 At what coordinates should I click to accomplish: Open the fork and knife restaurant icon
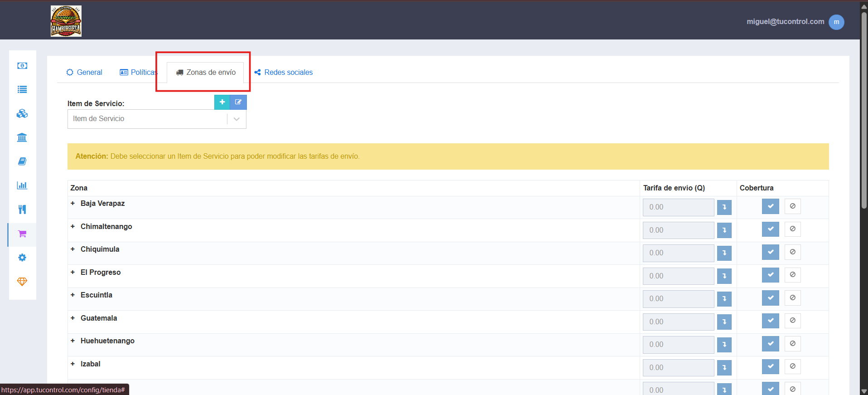tap(22, 209)
